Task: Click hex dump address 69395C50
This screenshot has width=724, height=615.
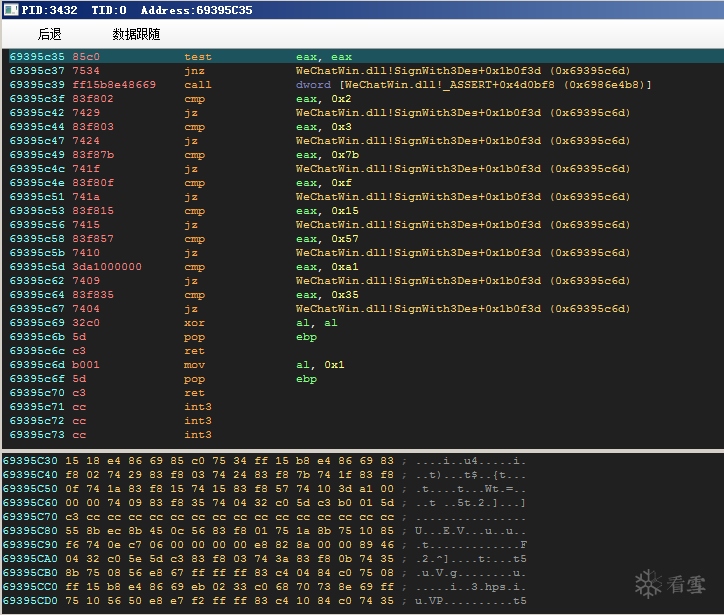Action: pyautogui.click(x=30, y=488)
